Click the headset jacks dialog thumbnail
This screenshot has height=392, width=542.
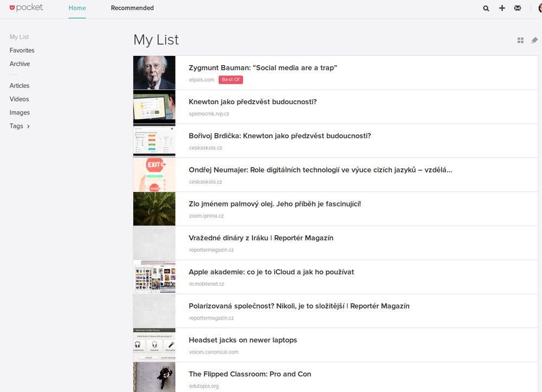(154, 345)
